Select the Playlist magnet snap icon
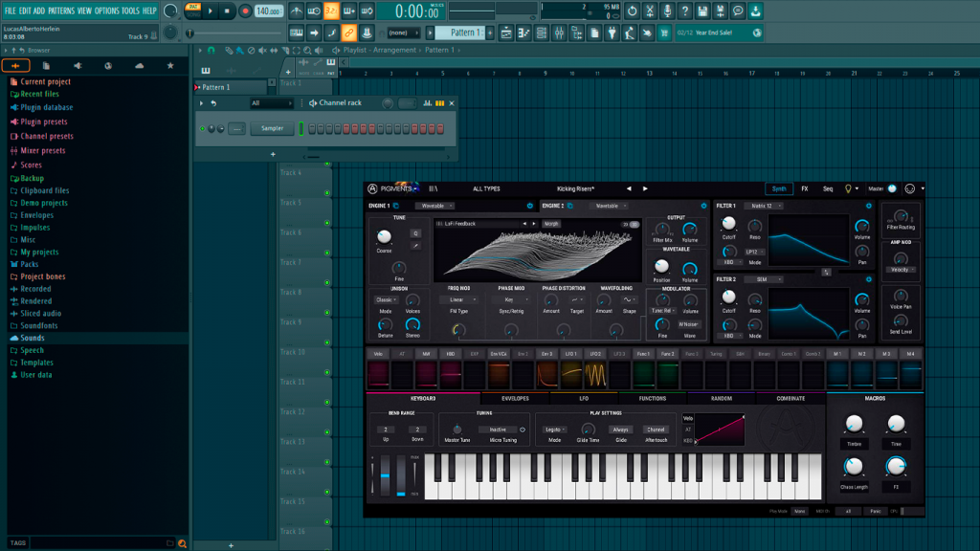Viewport: 980px width, 551px height. click(x=212, y=51)
